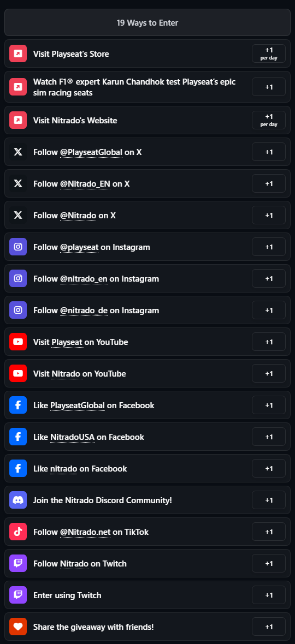Expand the Like nitrado on Facebook entry
295x644 pixels.
[147, 468]
